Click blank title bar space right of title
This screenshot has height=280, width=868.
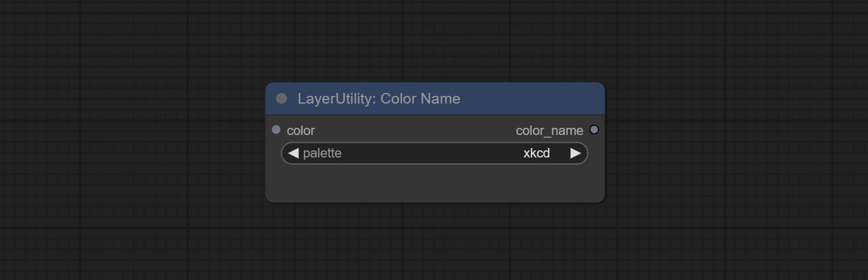533,99
